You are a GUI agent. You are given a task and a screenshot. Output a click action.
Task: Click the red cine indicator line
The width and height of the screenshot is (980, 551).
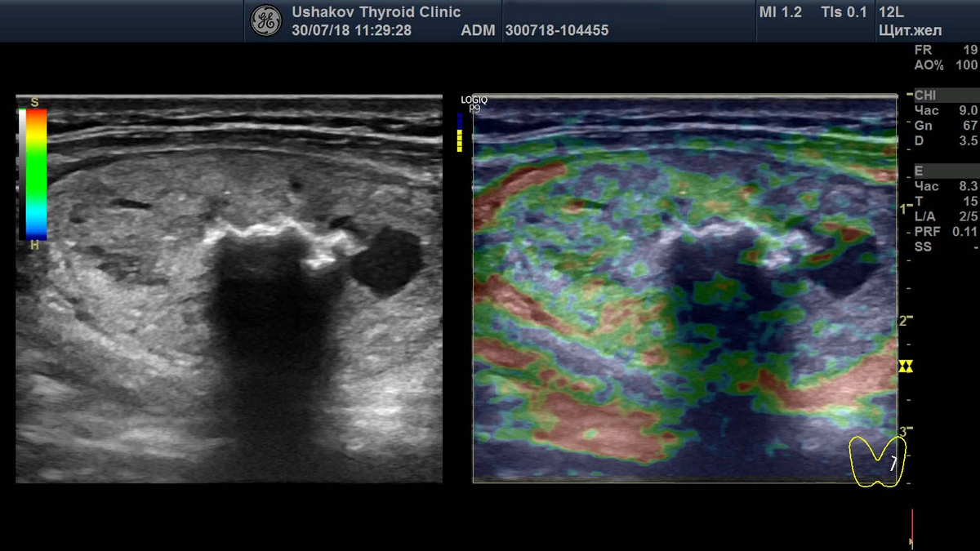tap(911, 529)
